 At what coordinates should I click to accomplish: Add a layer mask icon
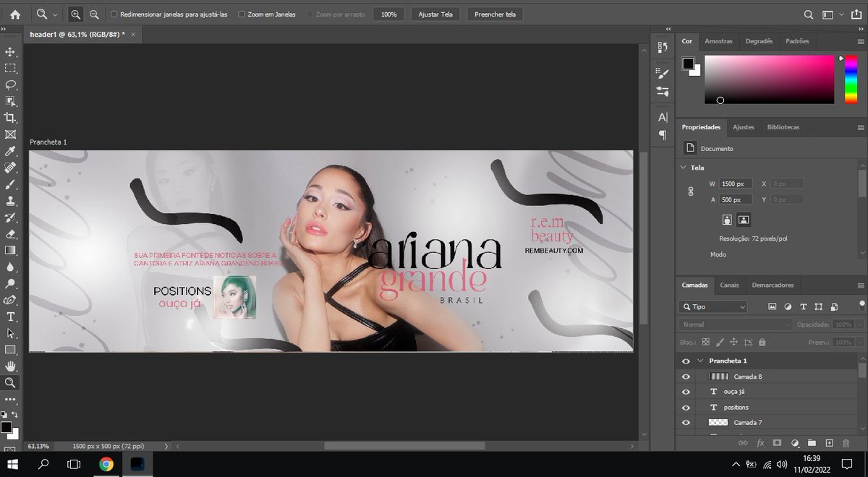pos(778,442)
